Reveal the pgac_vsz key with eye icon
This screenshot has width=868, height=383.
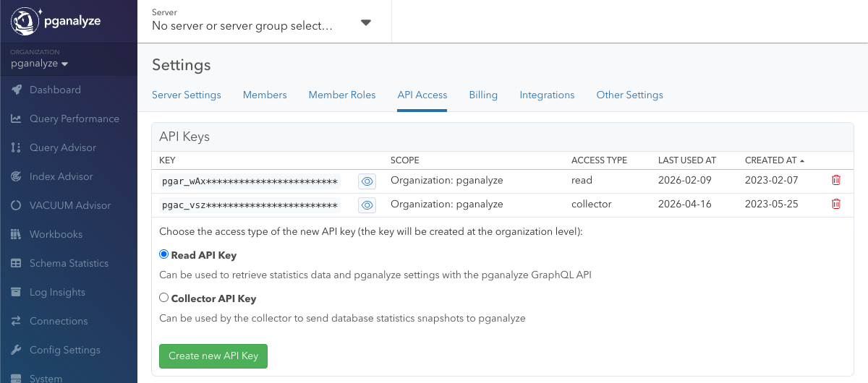[367, 205]
